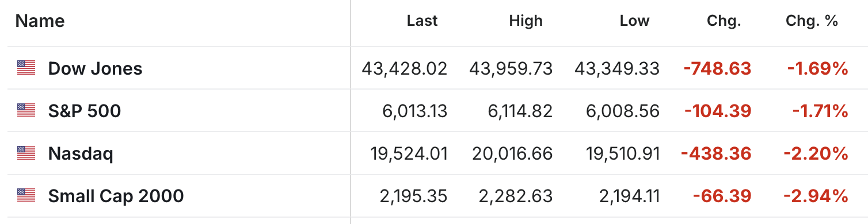
Task: Select S&P 500 percent change -1.71%
Action: point(820,111)
